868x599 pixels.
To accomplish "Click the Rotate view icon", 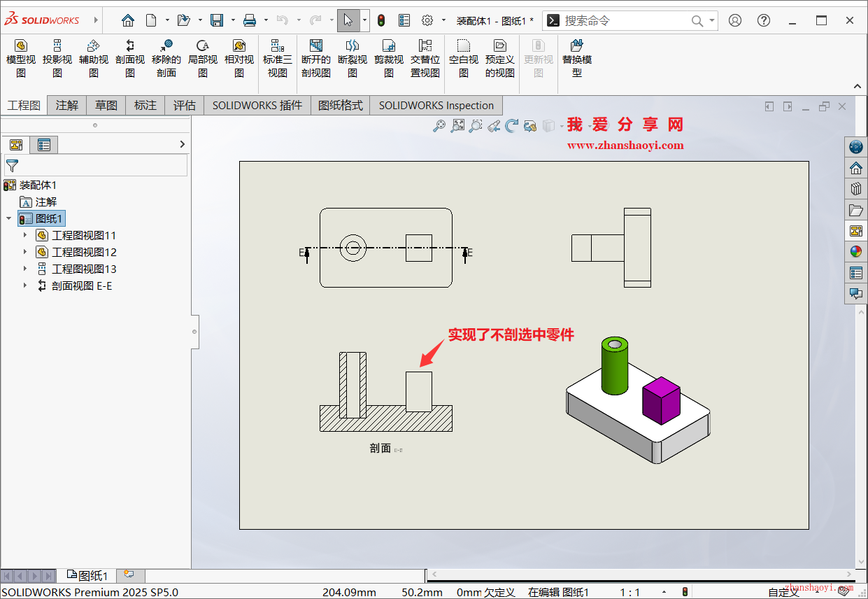I will click(x=512, y=126).
